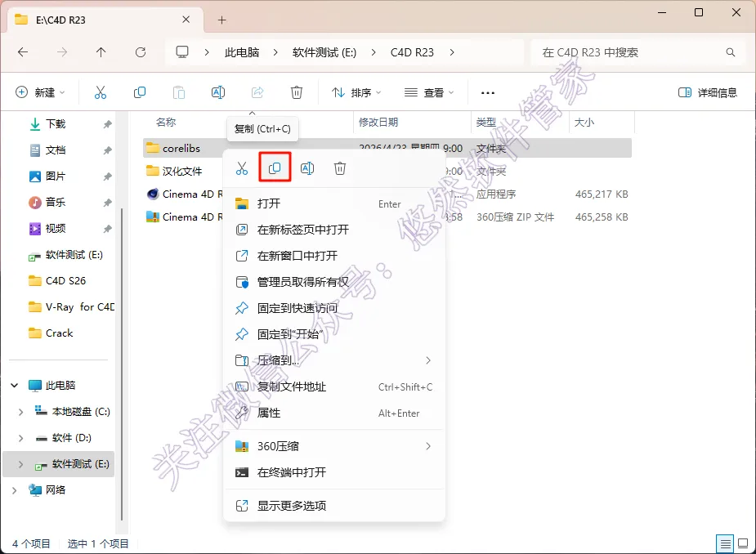Screen dimensions: 756x554
Task: Toggle the 详细信息 details pane
Action: (x=707, y=92)
